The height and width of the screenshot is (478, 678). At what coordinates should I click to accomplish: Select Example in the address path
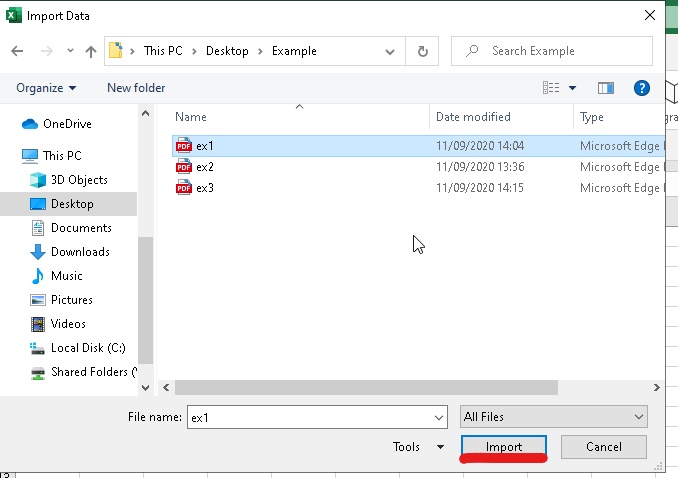click(x=294, y=51)
